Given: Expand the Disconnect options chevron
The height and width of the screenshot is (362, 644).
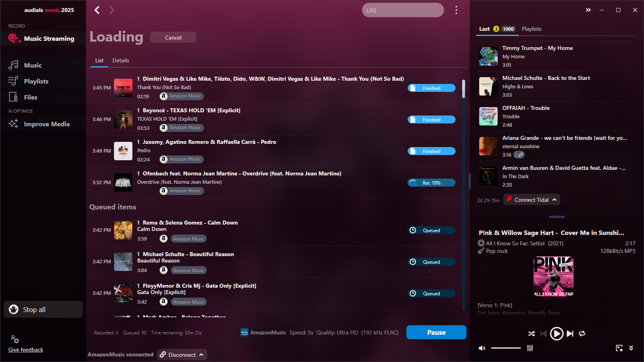Looking at the screenshot, I should (201, 355).
